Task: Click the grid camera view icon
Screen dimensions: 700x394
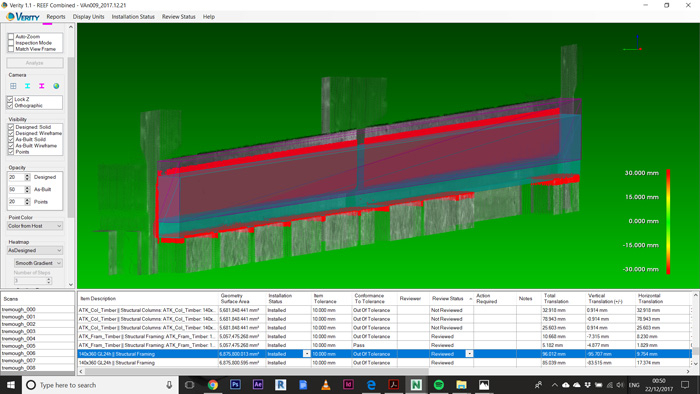Action: tap(13, 86)
